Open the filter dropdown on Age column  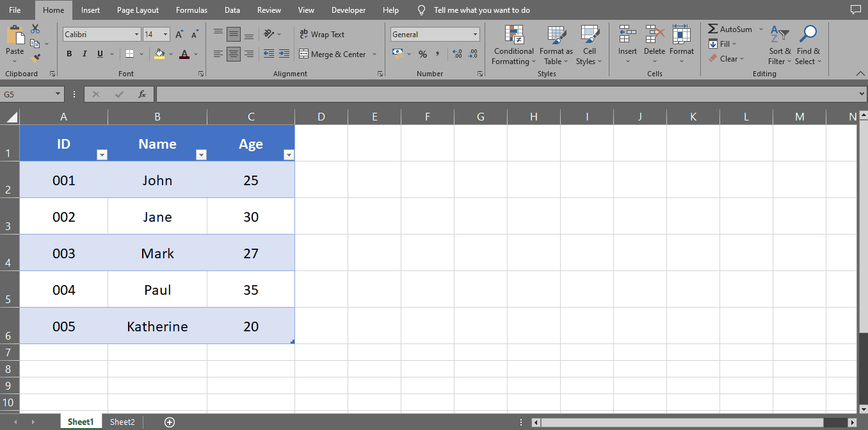click(x=289, y=154)
